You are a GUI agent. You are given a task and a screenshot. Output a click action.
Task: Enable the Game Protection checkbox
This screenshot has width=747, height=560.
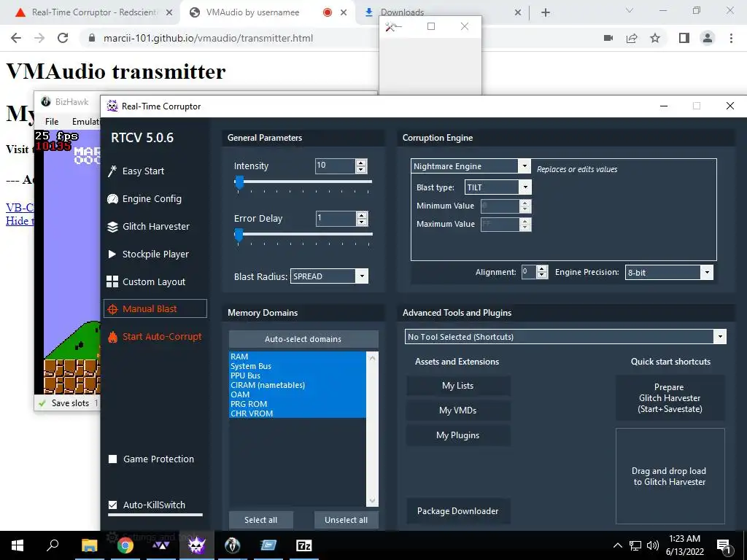[x=113, y=459]
